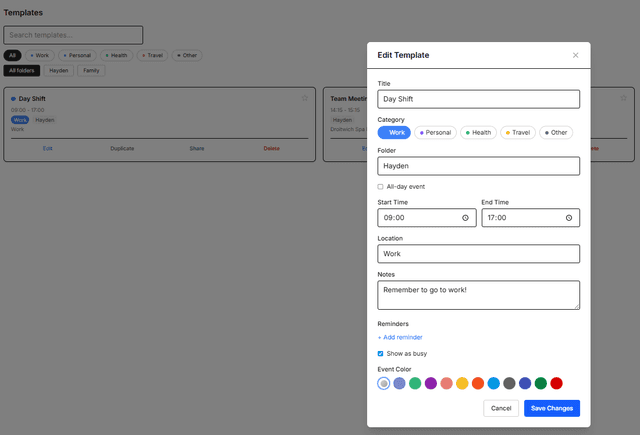The image size is (640, 435).
Task: Pick the red event color
Action: pos(556,383)
